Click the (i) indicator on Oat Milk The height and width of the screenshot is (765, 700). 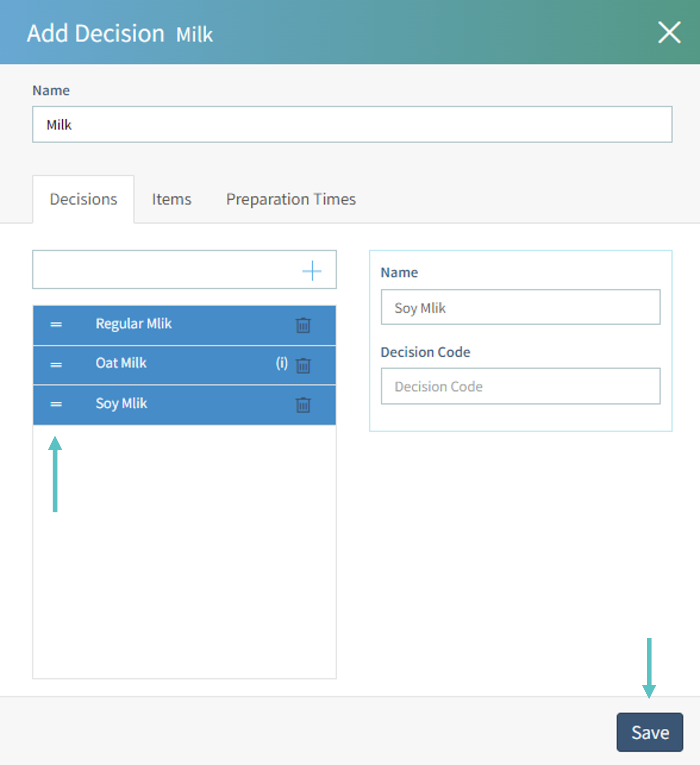[282, 363]
